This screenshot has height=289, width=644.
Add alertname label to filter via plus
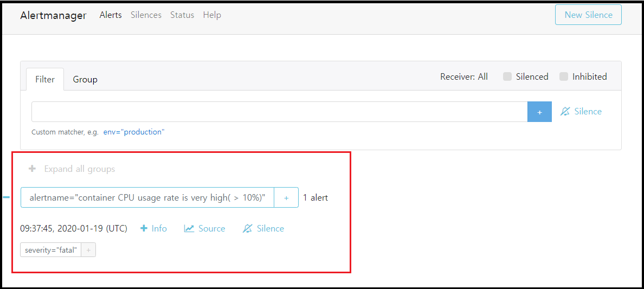(x=286, y=198)
